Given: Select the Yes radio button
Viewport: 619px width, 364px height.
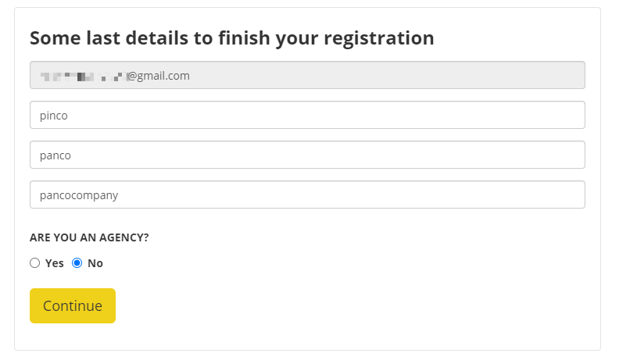Looking at the screenshot, I should (x=34, y=263).
